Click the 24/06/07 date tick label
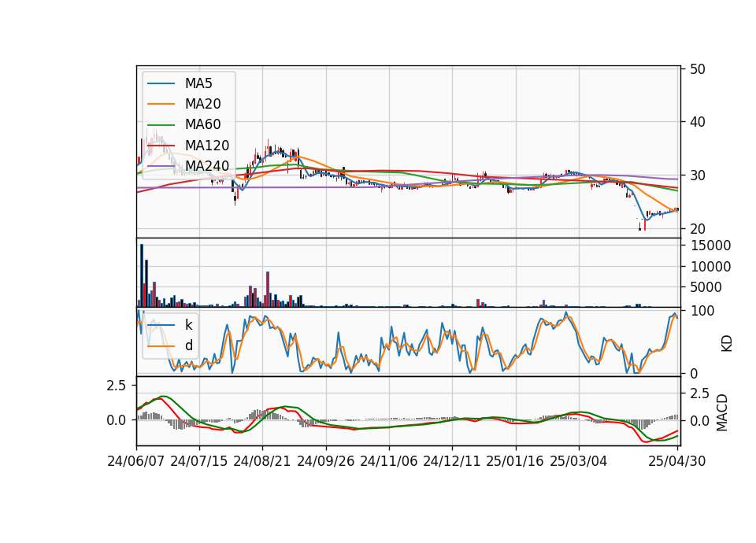Image resolution: width=756 pixels, height=543 pixels. pos(136,461)
